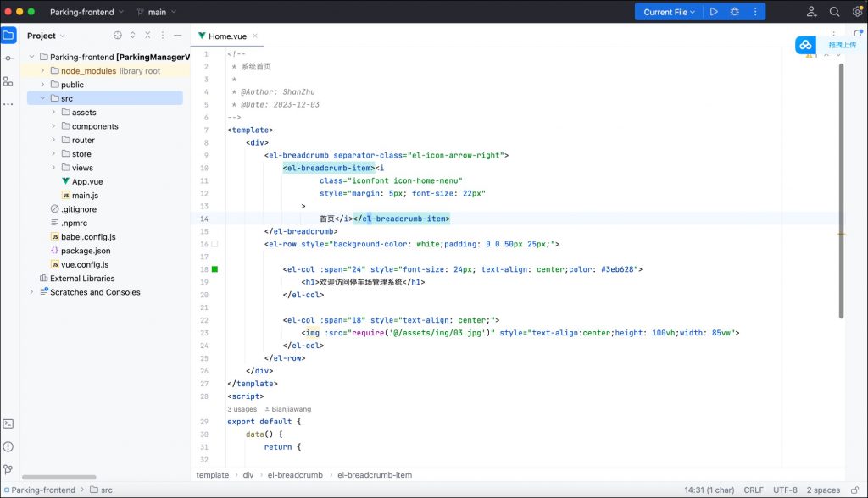Close the Home.vue tab
The height and width of the screenshot is (498, 868).
(x=255, y=36)
